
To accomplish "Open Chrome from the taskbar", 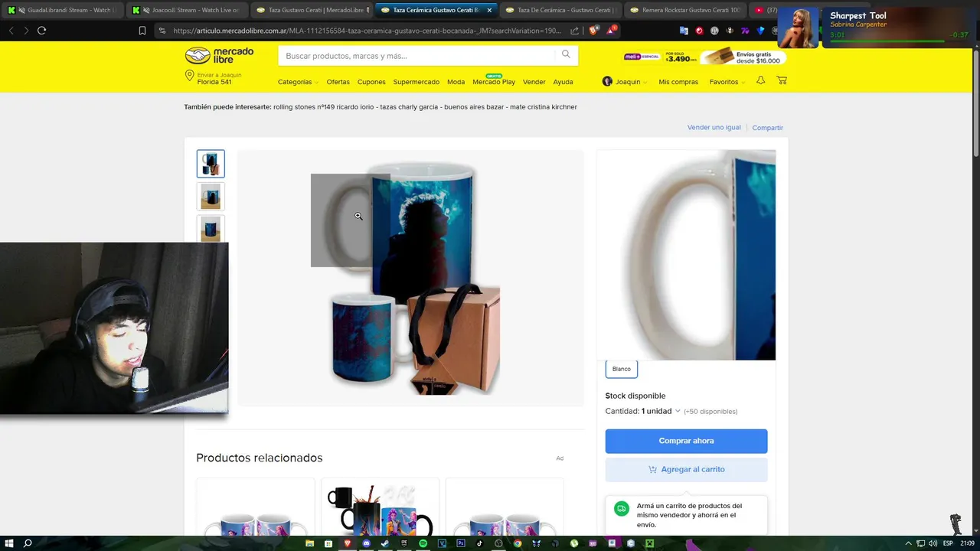I will [518, 543].
